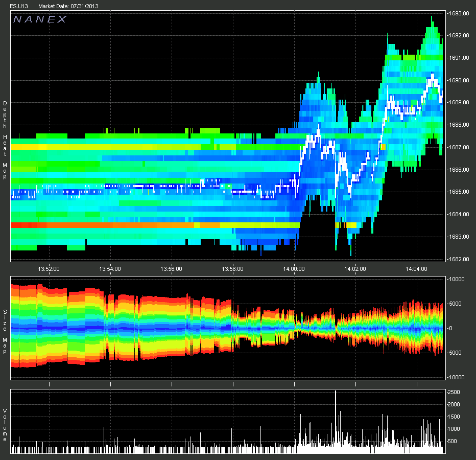Click the 1688.00 price axis label
The height and width of the screenshot is (460, 476).
pyautogui.click(x=459, y=125)
